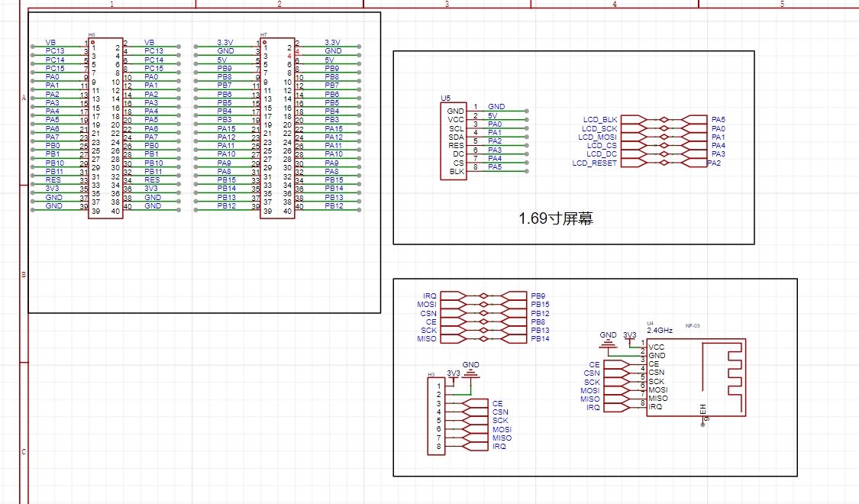Select the 3V3 power symbol above header H3
The height and width of the screenshot is (504, 859).
pyautogui.click(x=454, y=380)
